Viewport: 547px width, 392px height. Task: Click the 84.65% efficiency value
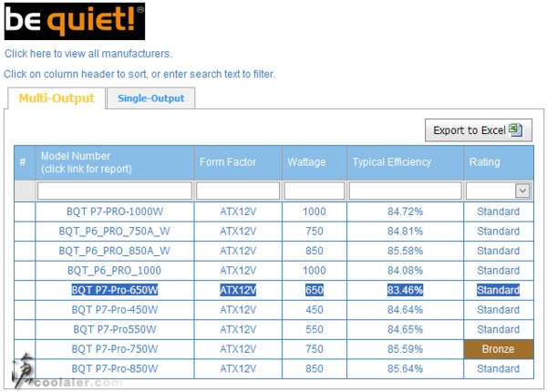point(405,329)
